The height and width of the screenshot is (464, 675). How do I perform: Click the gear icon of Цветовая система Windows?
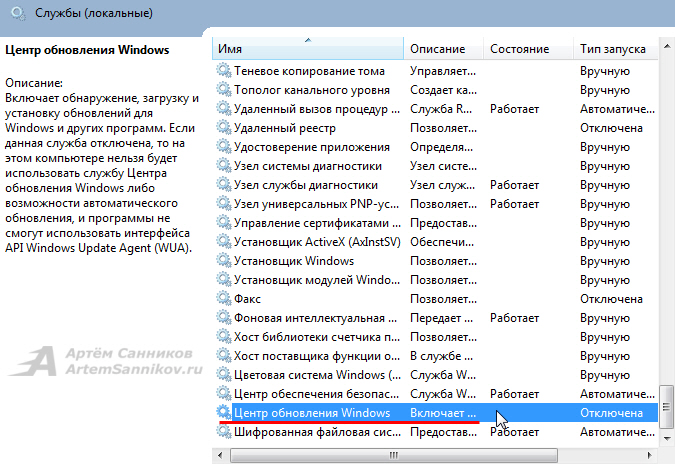coord(223,374)
